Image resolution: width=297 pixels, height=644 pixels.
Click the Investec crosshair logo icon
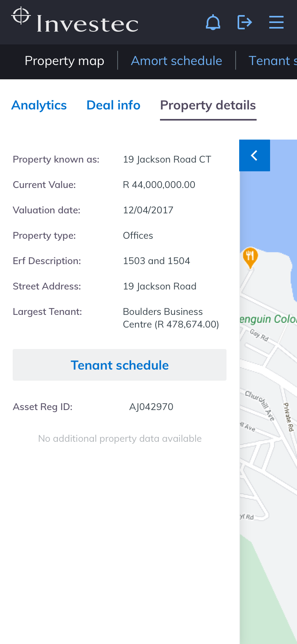(21, 16)
